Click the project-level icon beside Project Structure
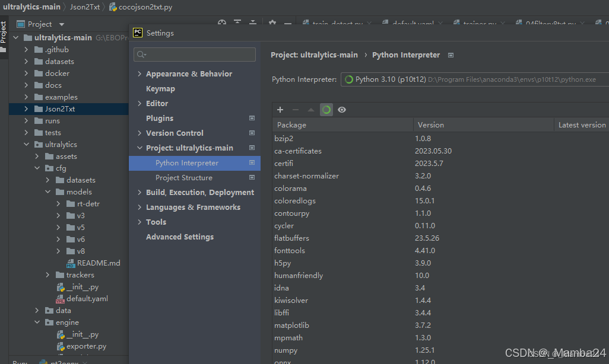This screenshot has width=609, height=364. pyautogui.click(x=252, y=177)
